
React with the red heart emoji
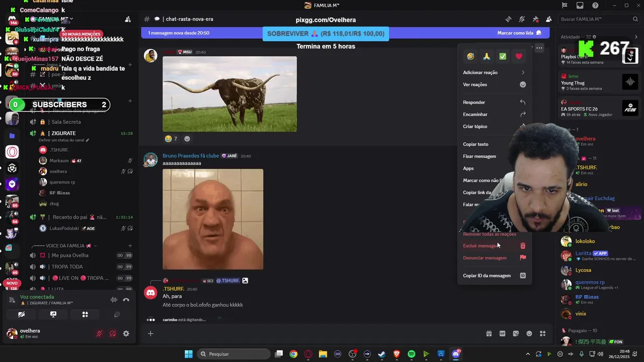pyautogui.click(x=519, y=56)
